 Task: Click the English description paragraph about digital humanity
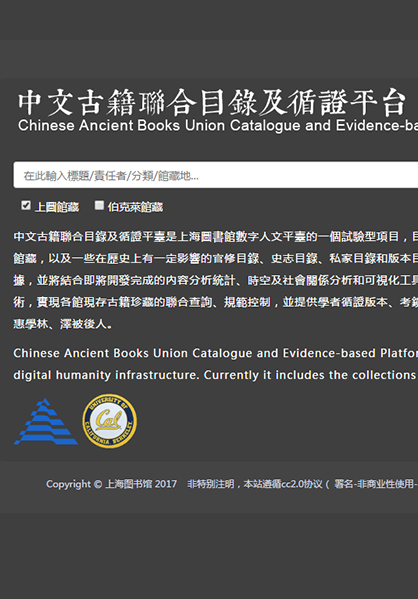click(x=216, y=364)
